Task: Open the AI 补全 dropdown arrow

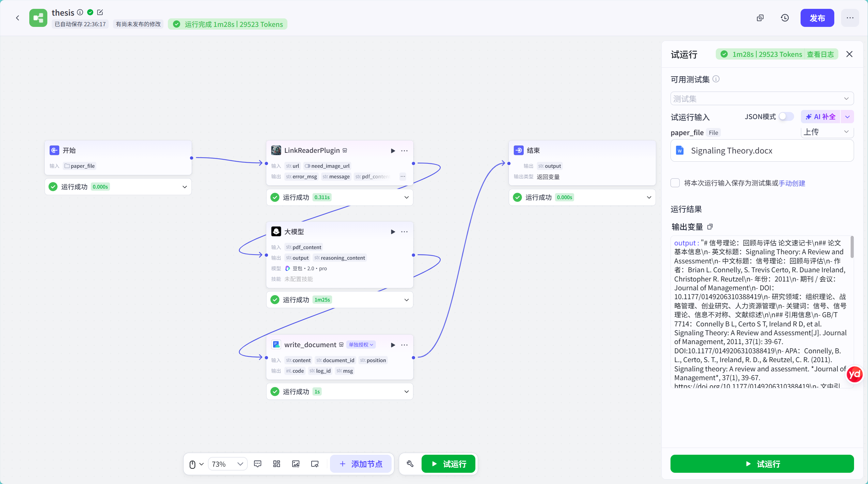Action: 847,117
